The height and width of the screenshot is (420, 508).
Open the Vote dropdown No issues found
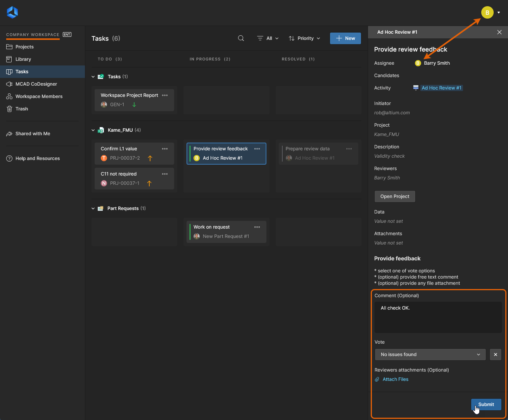coord(430,355)
